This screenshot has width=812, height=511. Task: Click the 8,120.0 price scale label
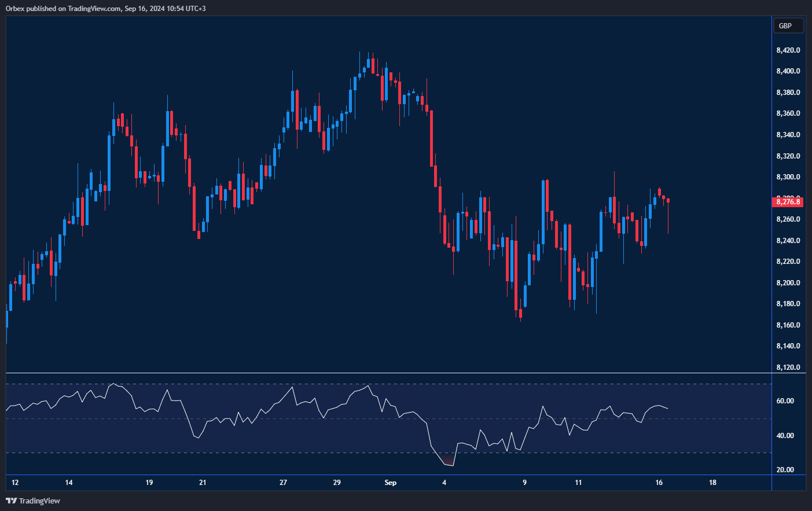788,367
